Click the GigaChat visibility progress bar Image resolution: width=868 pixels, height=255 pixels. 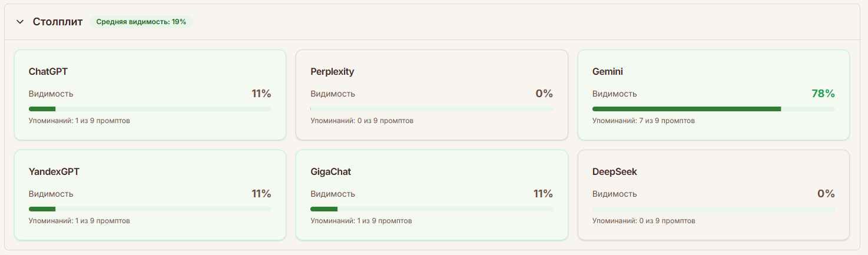(432, 209)
